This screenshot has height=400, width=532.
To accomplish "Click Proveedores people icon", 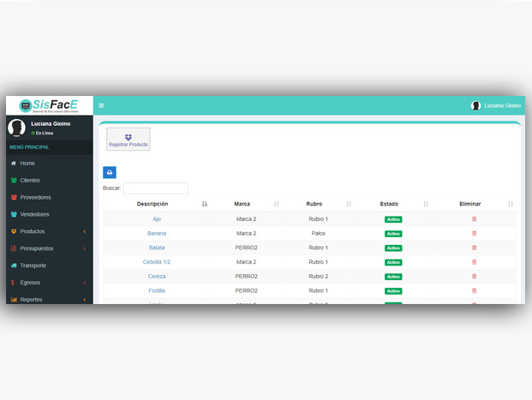I will tap(14, 197).
